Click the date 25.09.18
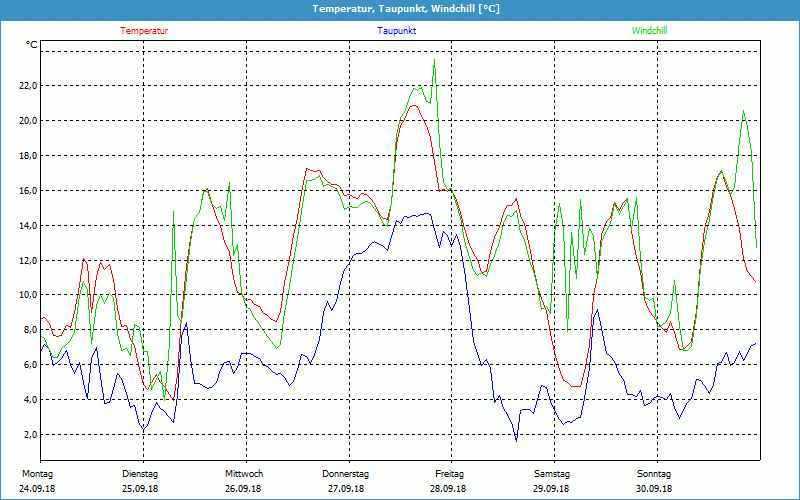 tap(140, 489)
